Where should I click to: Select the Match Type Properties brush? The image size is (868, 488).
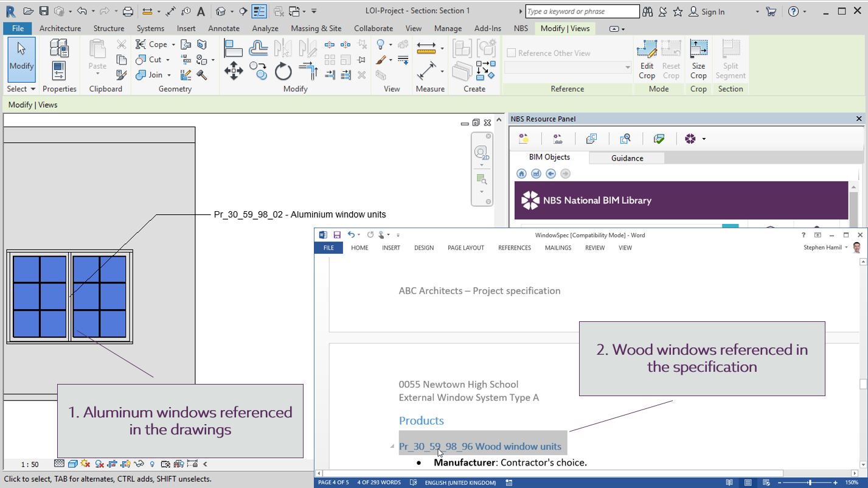click(x=122, y=75)
